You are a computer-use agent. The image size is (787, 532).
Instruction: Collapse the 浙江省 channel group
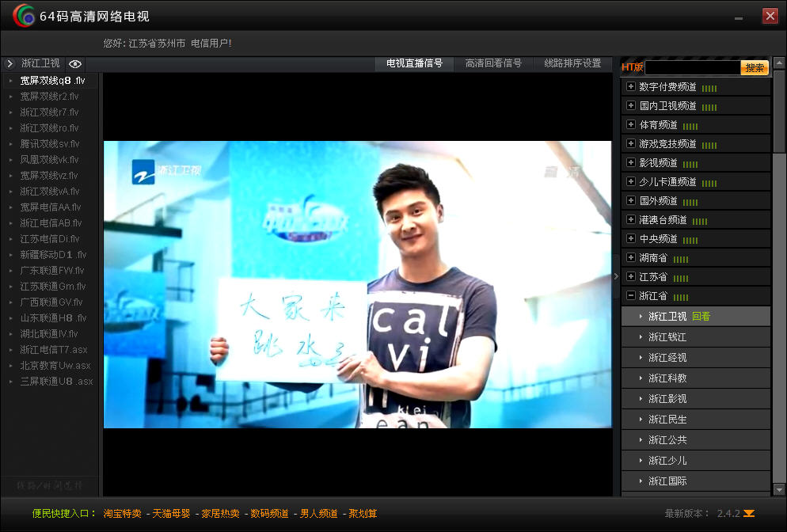(x=631, y=296)
